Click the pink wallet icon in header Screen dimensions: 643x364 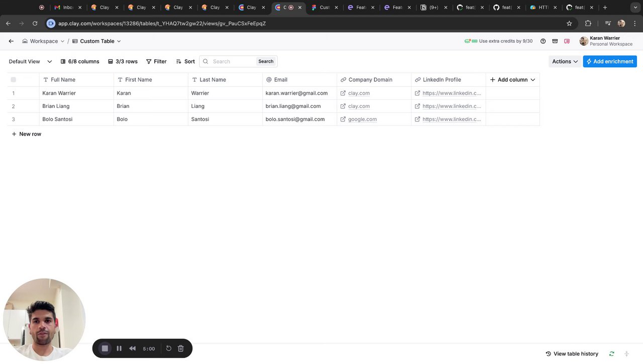(x=567, y=41)
